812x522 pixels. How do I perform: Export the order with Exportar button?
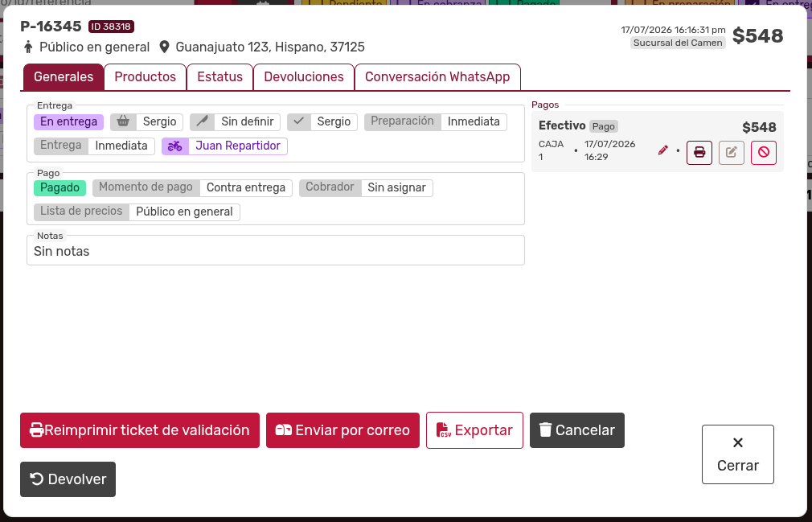coord(474,430)
